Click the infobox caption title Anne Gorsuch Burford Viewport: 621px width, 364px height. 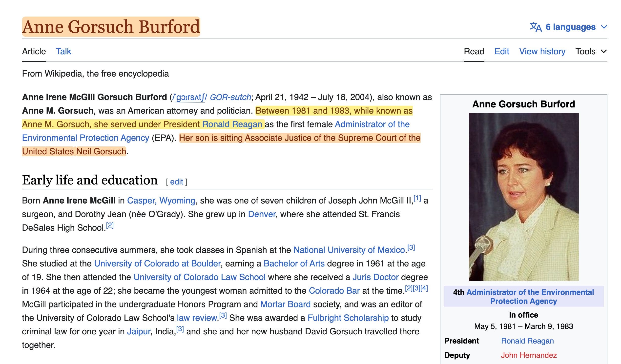click(523, 104)
